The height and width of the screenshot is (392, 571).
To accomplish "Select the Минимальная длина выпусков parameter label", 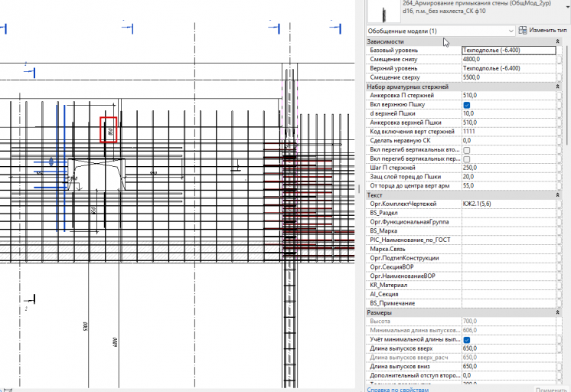I will pos(415,331).
